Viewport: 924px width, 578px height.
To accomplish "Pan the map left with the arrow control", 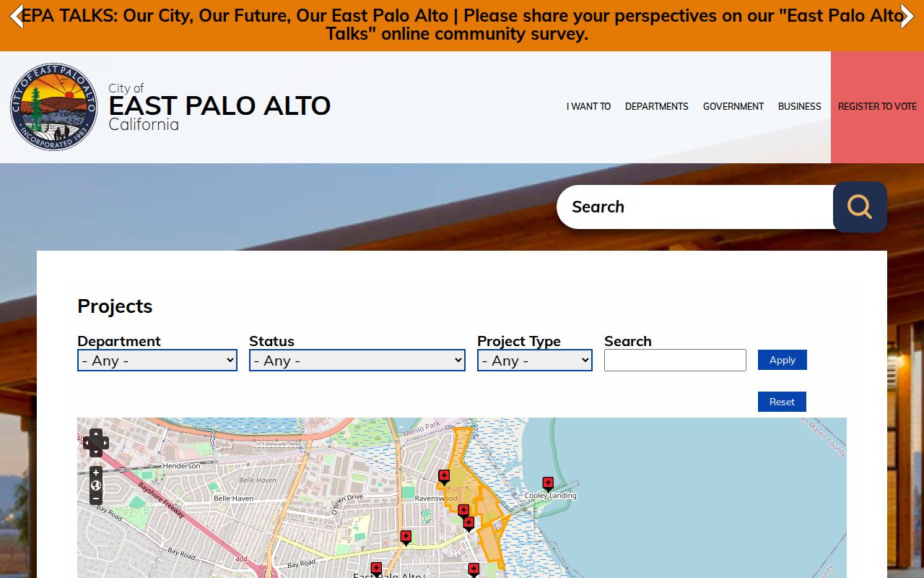I will (87, 443).
